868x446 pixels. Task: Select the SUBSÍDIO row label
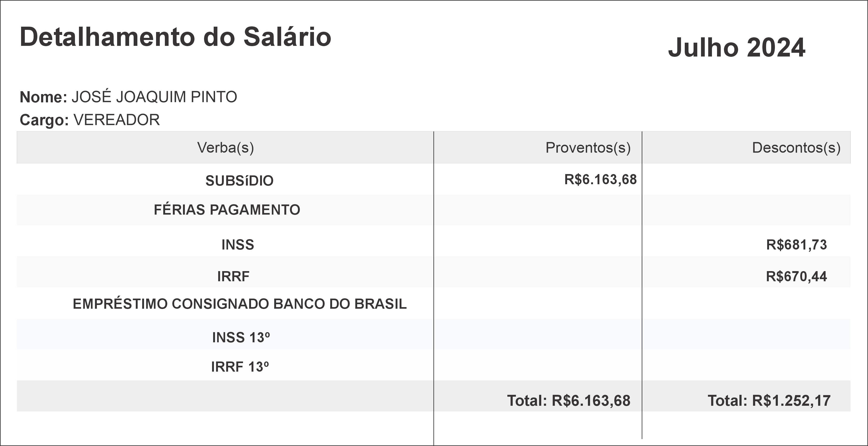[239, 181]
